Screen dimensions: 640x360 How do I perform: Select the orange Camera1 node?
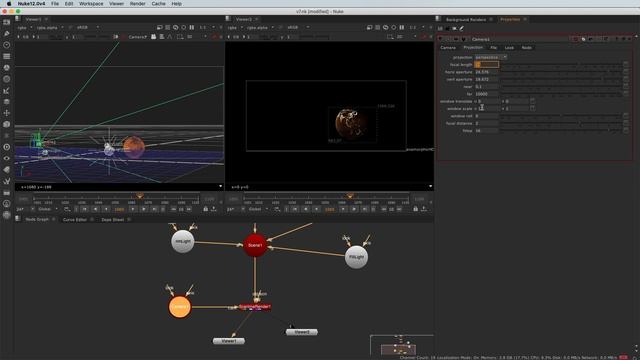tap(180, 307)
